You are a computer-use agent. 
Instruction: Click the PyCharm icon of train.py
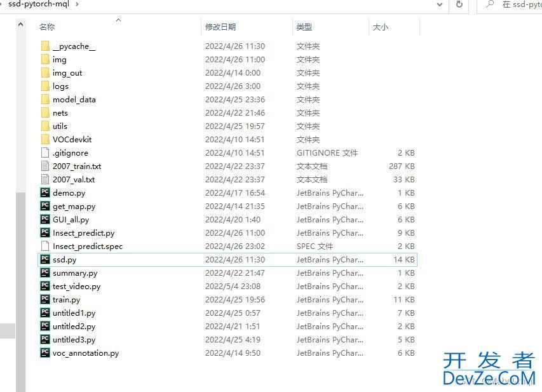pyautogui.click(x=45, y=299)
